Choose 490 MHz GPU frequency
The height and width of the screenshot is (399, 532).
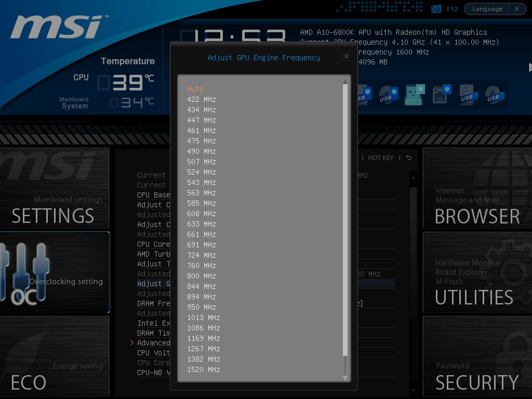(201, 151)
